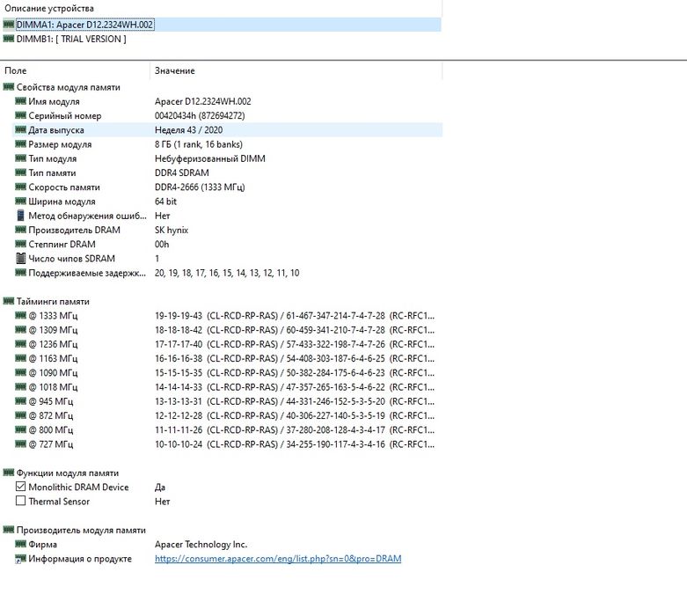Select the @ 727 МГц timings row
This screenshot has height=616, width=687.
[x=227, y=444]
